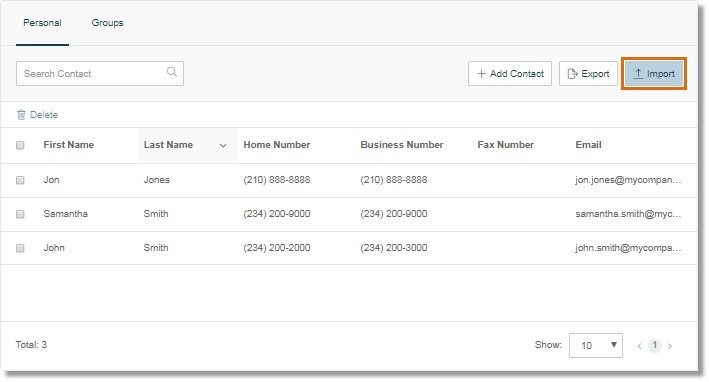Click the Business Number column header

pyautogui.click(x=402, y=145)
